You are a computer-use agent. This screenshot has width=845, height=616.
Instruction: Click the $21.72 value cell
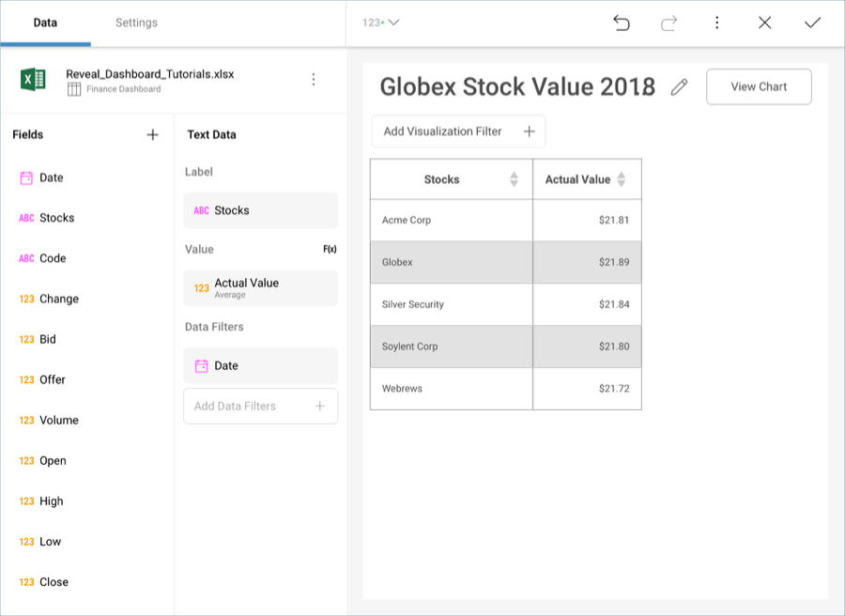point(588,389)
